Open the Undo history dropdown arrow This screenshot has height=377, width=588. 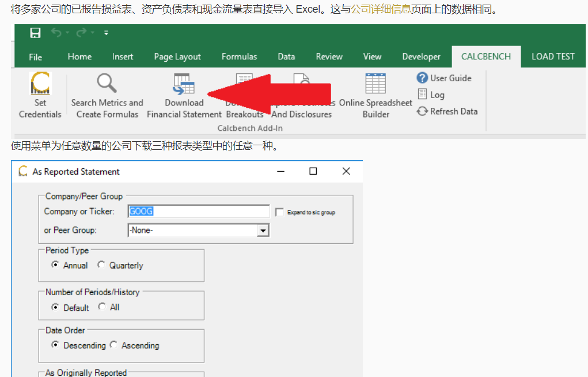coord(67,33)
